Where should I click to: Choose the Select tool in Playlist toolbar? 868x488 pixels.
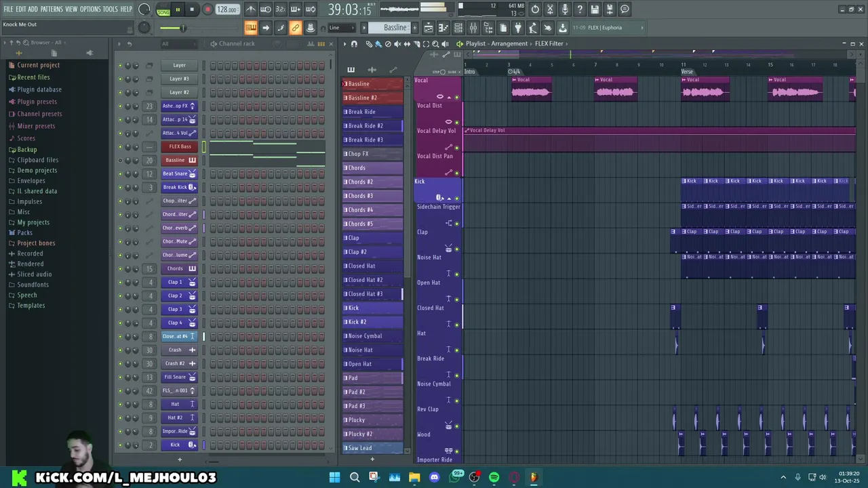(426, 44)
